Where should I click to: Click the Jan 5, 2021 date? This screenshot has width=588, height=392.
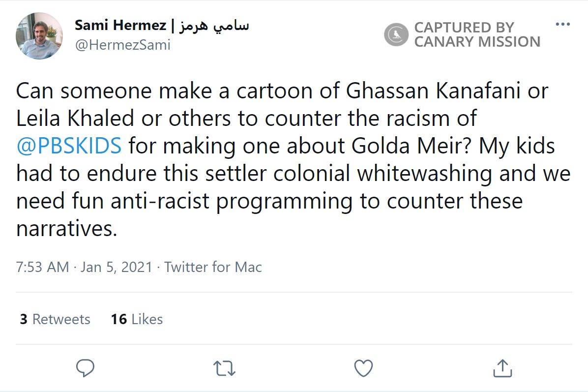tap(116, 267)
